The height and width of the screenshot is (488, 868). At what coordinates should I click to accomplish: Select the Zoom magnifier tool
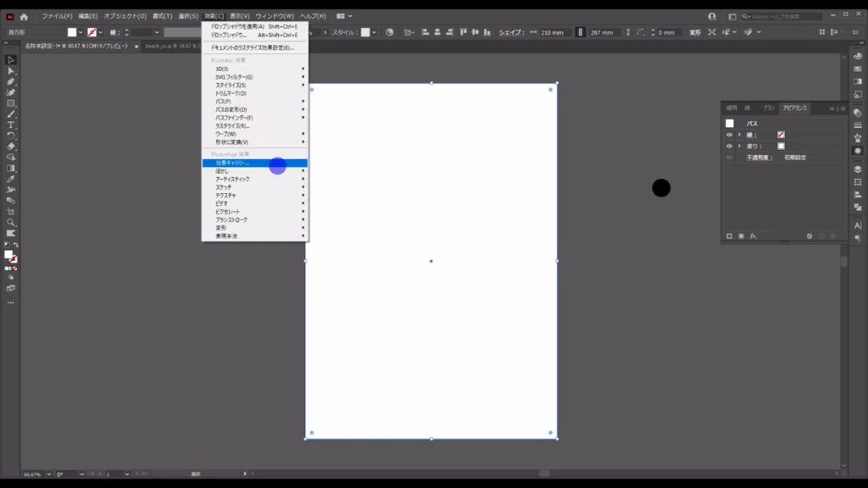pyautogui.click(x=10, y=223)
